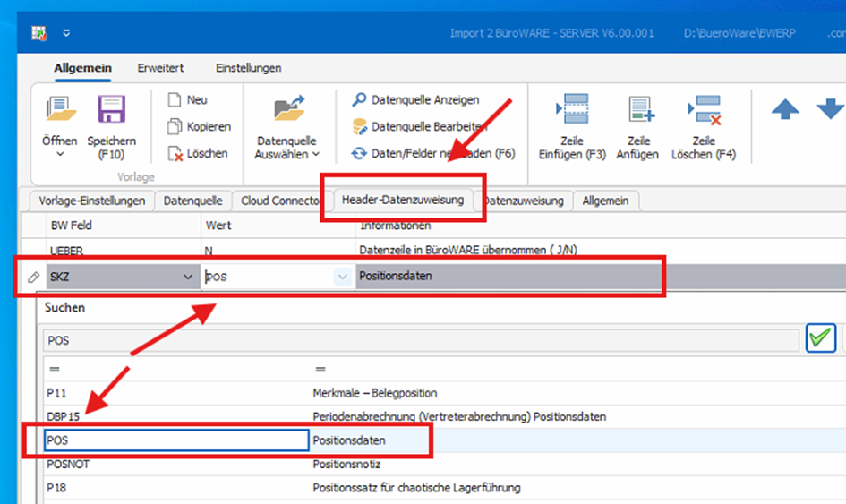Click the Suchen field containing POS
846x504 pixels.
point(421,340)
